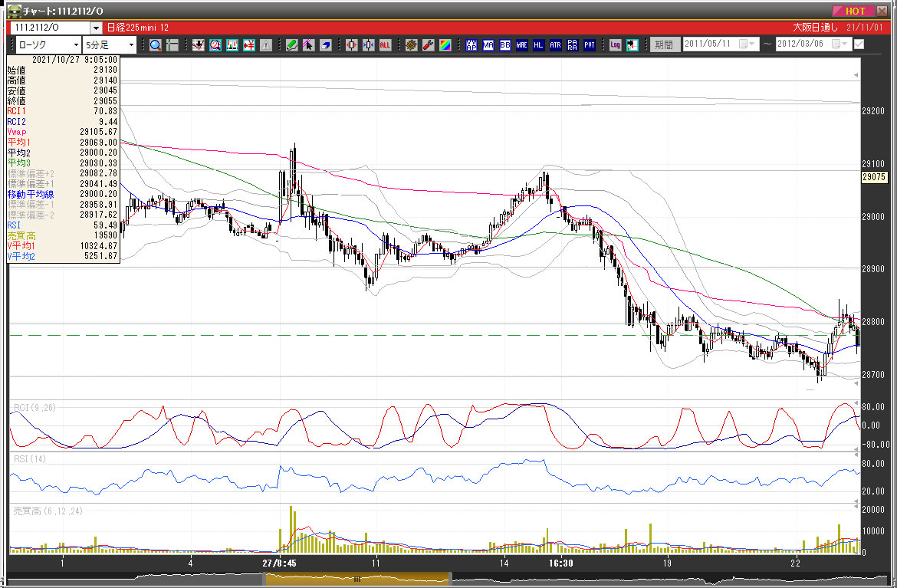This screenshot has height=588, width=897.
Task: Click the teal arrow export icon
Action: [x=632, y=44]
